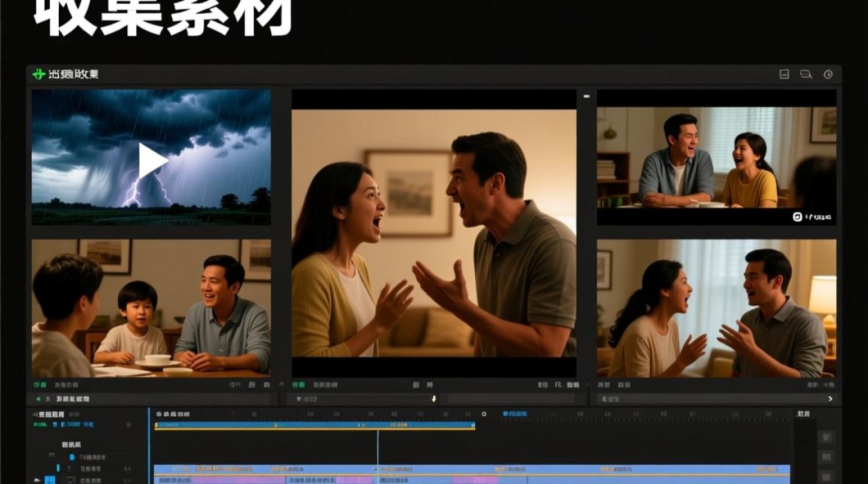Select the long light-blue clip spanning the timeline

pos(472,469)
